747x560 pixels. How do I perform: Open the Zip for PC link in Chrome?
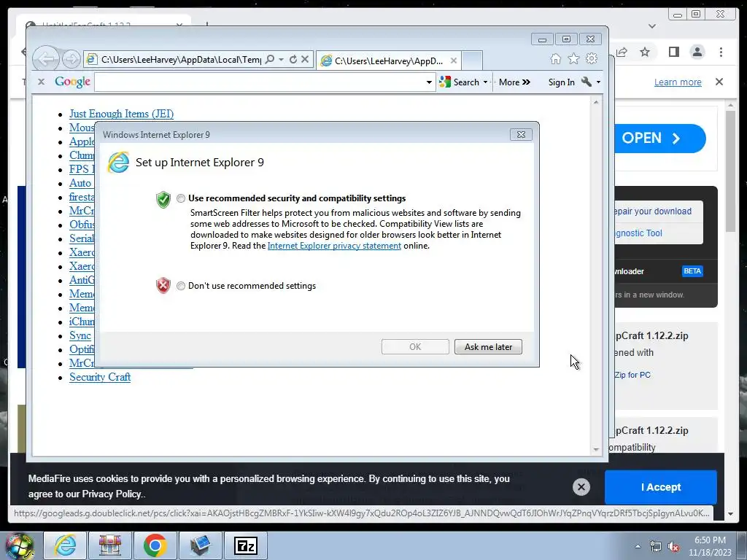pyautogui.click(x=632, y=375)
